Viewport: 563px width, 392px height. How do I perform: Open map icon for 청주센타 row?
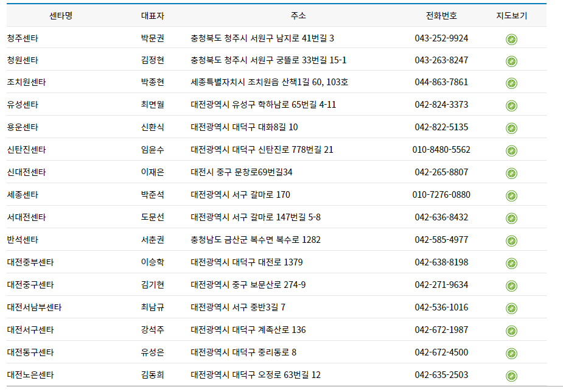(x=511, y=39)
